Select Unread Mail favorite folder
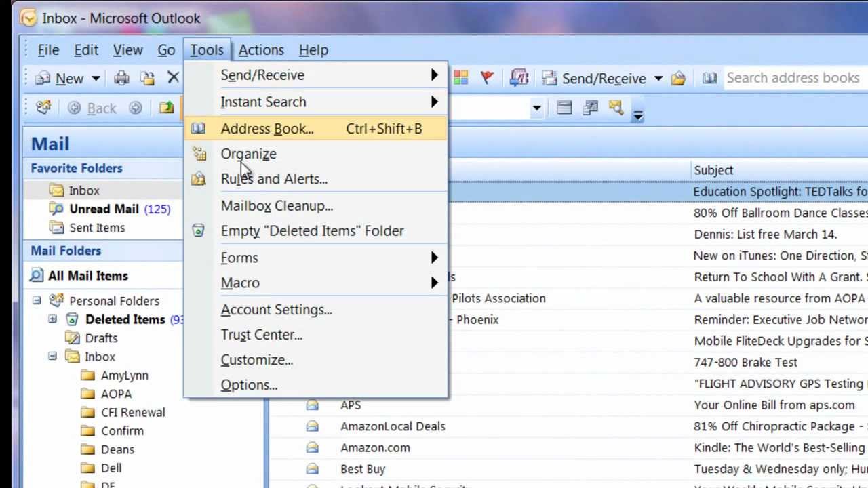Image resolution: width=868 pixels, height=488 pixels. [x=104, y=209]
